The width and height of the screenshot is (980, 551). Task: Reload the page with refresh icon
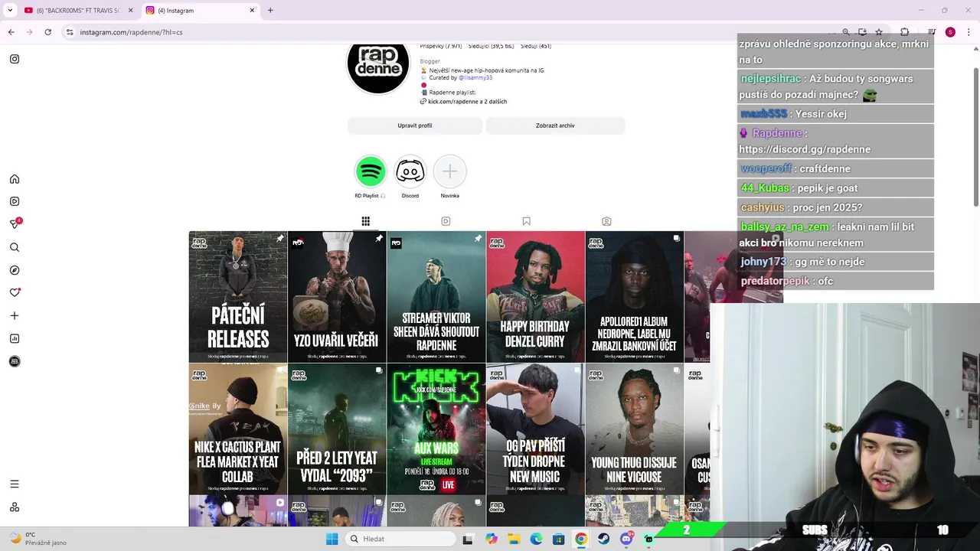[x=47, y=32]
